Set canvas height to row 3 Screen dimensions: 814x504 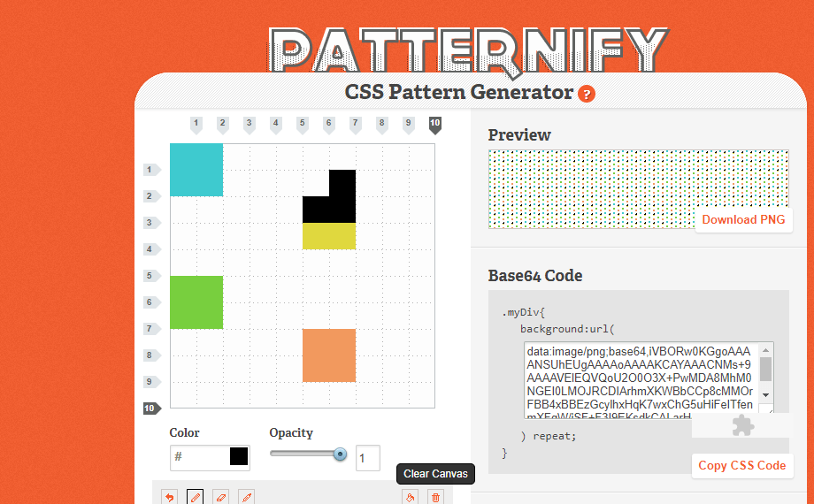pyautogui.click(x=152, y=222)
